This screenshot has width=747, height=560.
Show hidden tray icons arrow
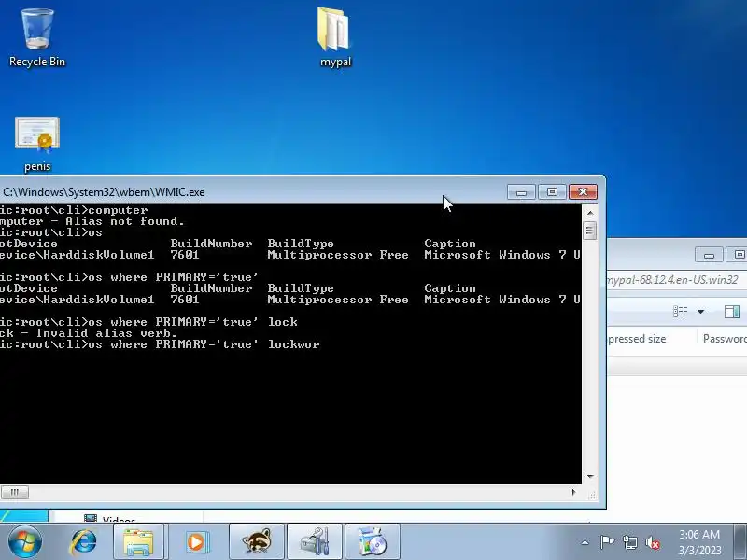pos(585,542)
